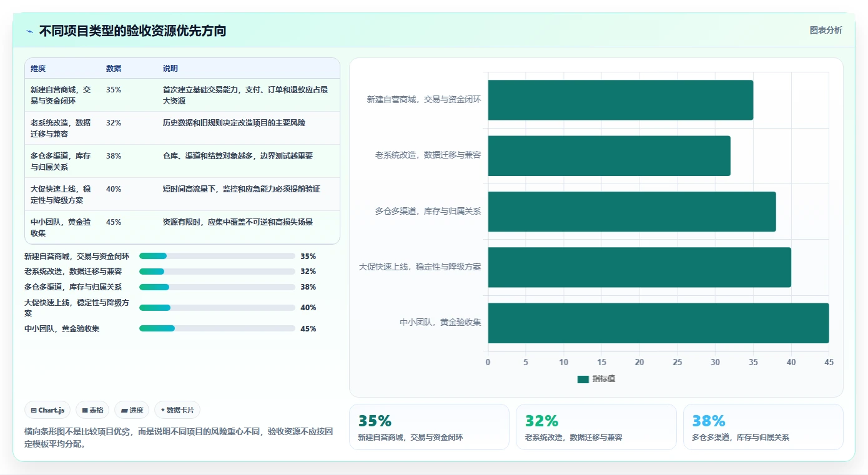
Task: Open the 38% data card for 多仓多渠道
Action: tap(763, 427)
